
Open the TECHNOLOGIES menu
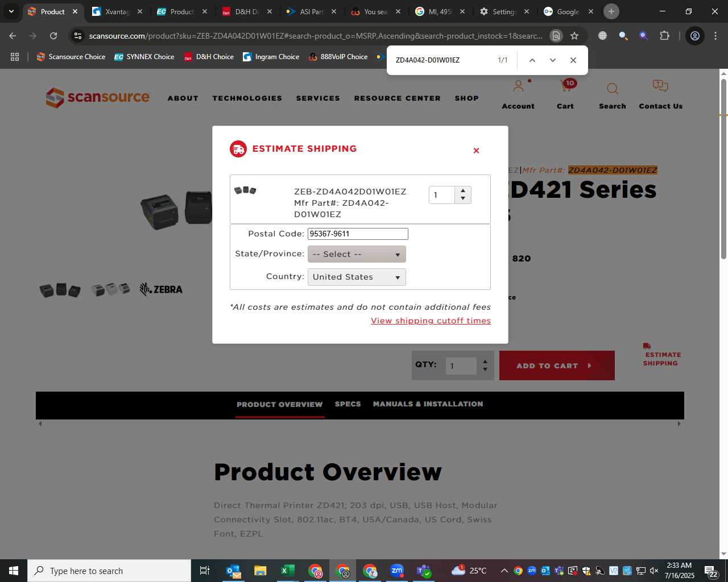247,98
